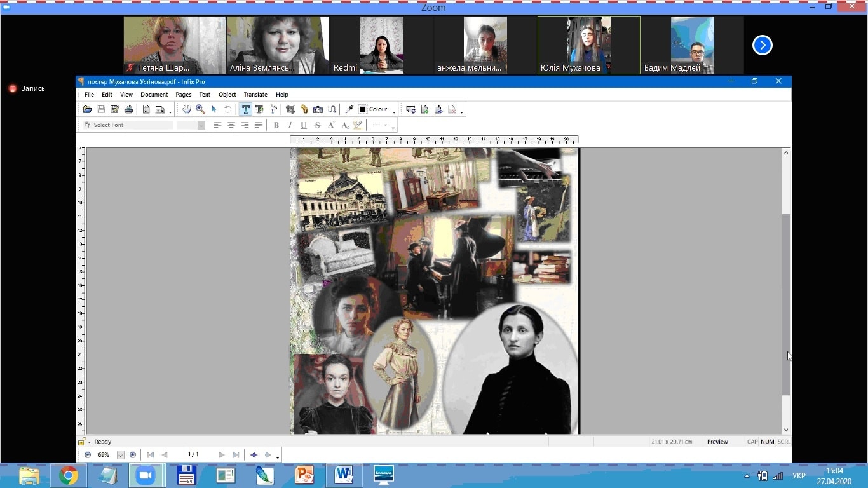Image resolution: width=868 pixels, height=488 pixels.
Task: Select the Crop tool icon
Action: point(290,109)
